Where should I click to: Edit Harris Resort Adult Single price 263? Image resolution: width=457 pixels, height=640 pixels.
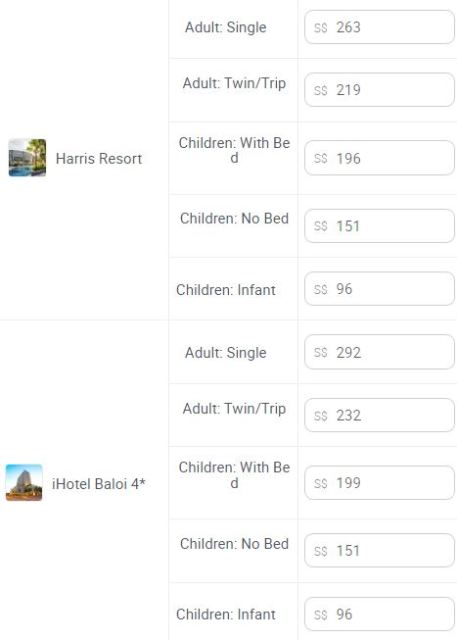379,27
